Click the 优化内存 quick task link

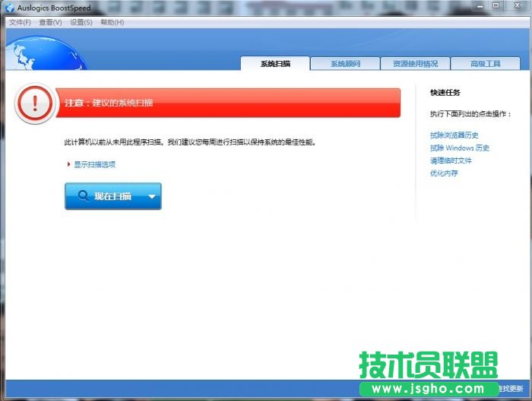(444, 173)
